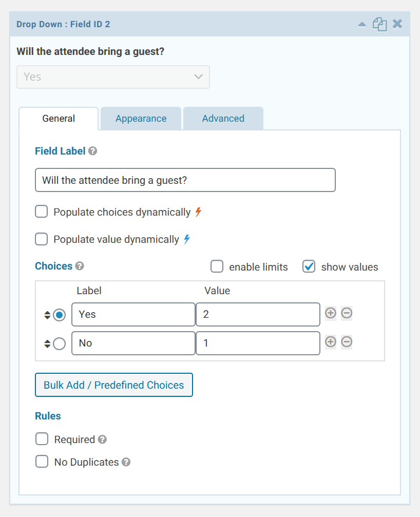Screen dimensions: 420x517
Task: Add a new choice after Yes
Action: point(331,313)
